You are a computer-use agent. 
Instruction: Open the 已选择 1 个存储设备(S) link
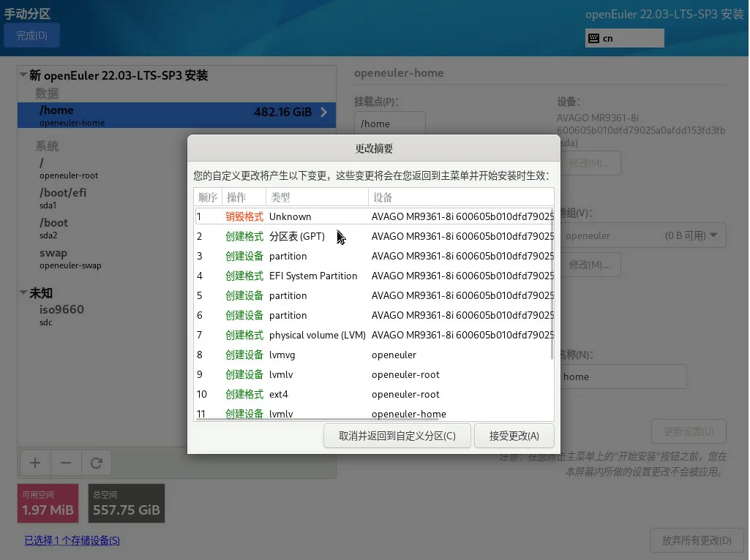point(72,540)
